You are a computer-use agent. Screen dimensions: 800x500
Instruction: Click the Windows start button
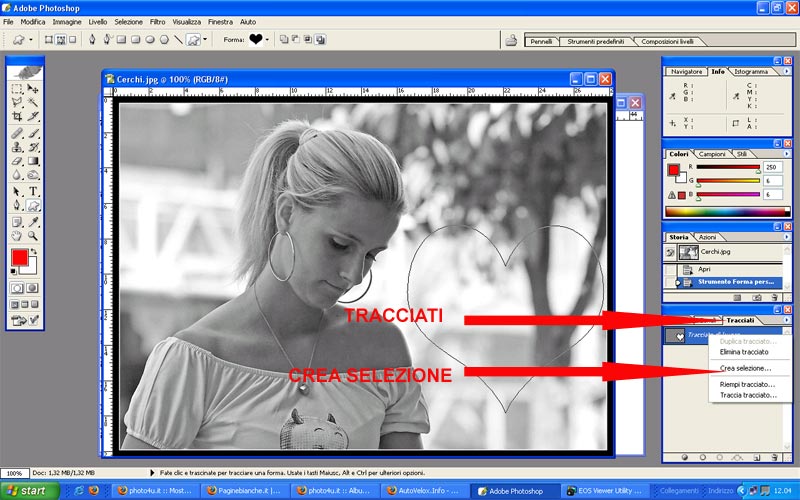pos(29,491)
